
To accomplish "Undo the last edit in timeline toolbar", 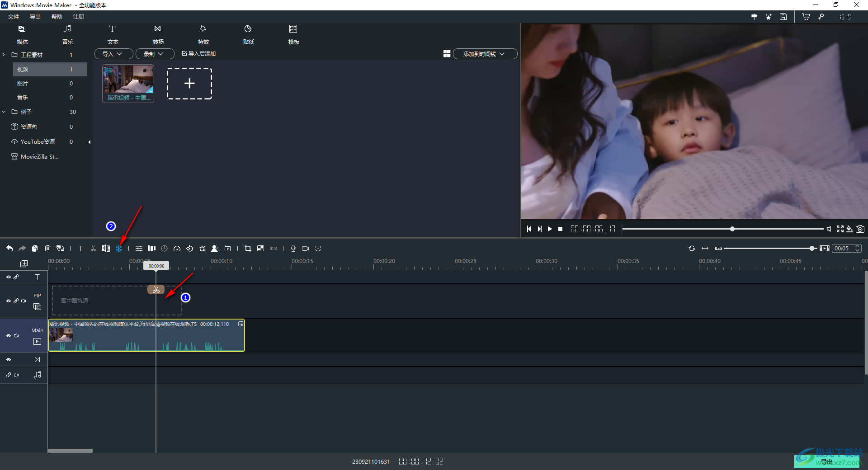I will pos(9,248).
